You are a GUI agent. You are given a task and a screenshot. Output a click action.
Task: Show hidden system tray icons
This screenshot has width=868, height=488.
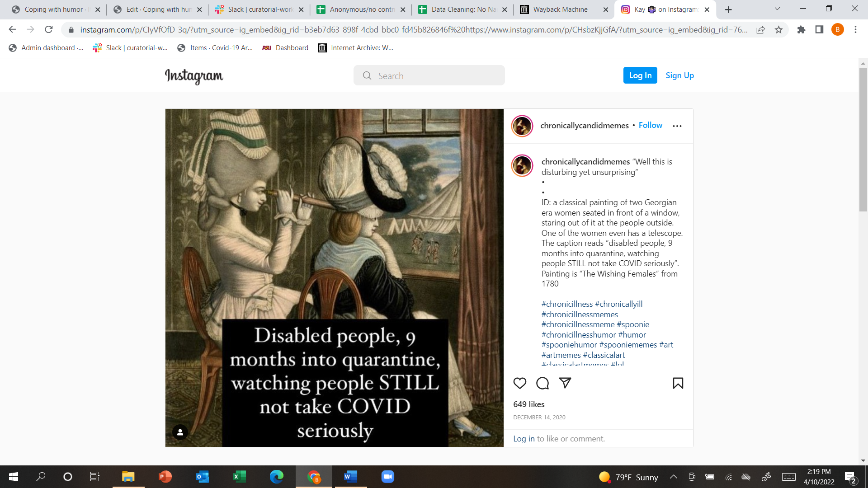pyautogui.click(x=673, y=477)
